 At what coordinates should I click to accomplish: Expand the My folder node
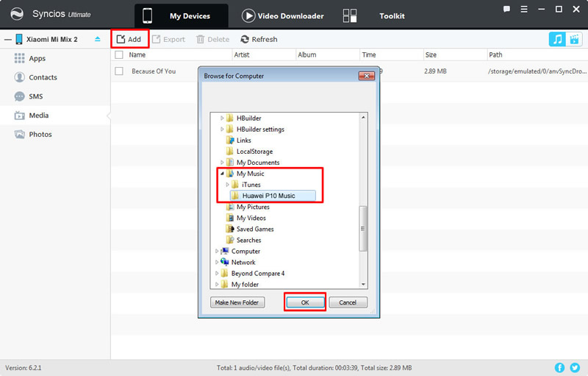(217, 285)
